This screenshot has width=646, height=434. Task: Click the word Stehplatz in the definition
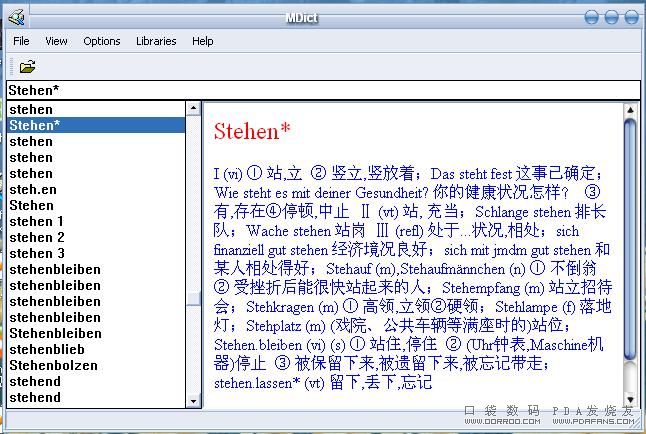click(x=274, y=326)
